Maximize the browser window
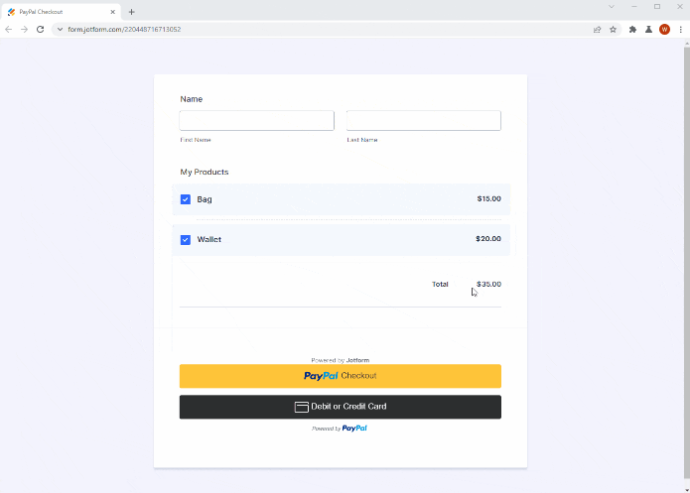The height and width of the screenshot is (493, 690). tap(657, 7)
